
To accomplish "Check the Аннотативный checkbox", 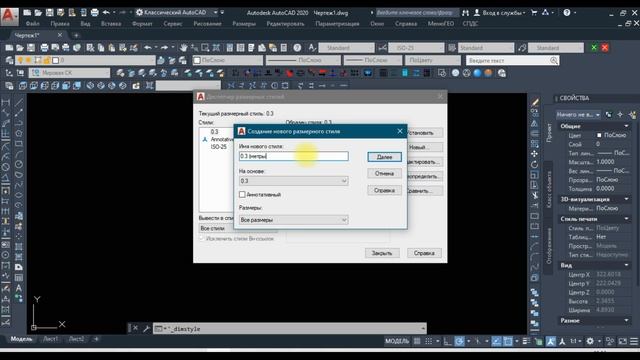I will (242, 194).
